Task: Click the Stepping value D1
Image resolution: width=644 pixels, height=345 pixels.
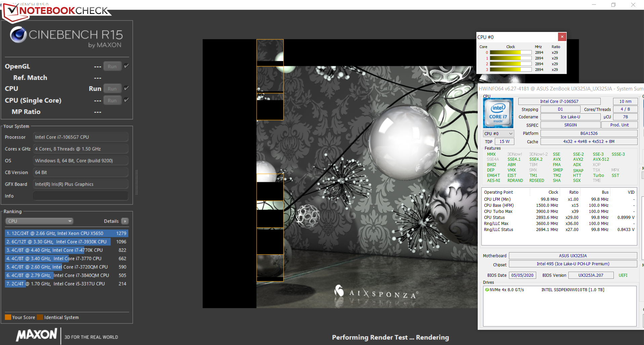Action: 560,109
